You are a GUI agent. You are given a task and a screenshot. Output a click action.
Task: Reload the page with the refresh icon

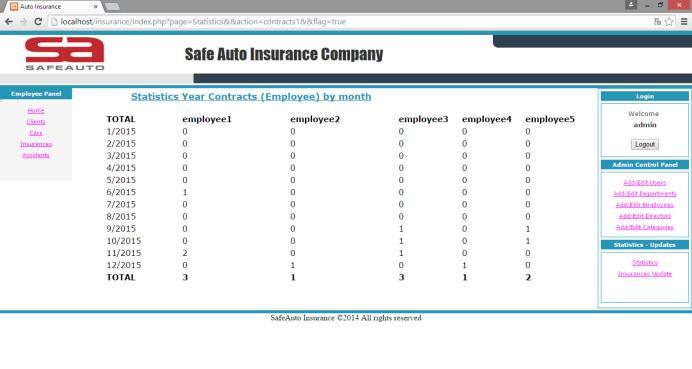[38, 22]
